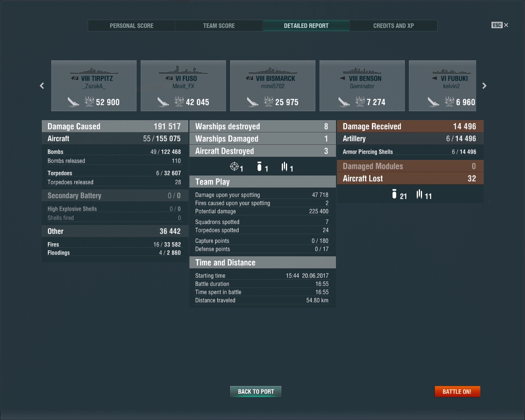Screen dimensions: 525x420
Task: Show previous ships with left arrow
Action: [x=42, y=86]
